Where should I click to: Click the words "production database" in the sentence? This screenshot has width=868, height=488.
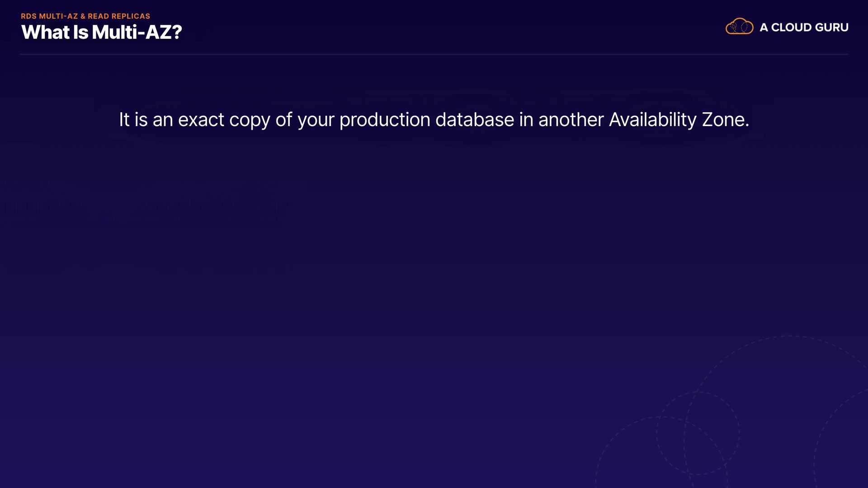tap(426, 120)
